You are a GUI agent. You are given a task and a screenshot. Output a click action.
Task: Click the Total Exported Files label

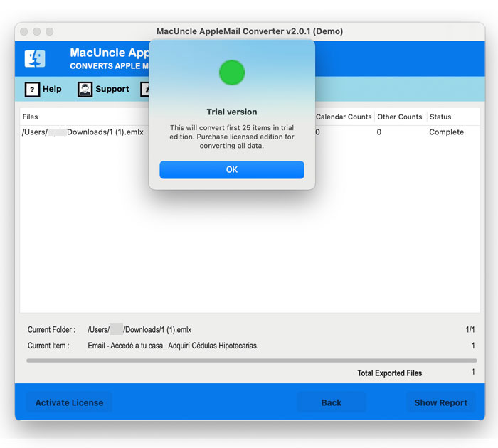[389, 373]
